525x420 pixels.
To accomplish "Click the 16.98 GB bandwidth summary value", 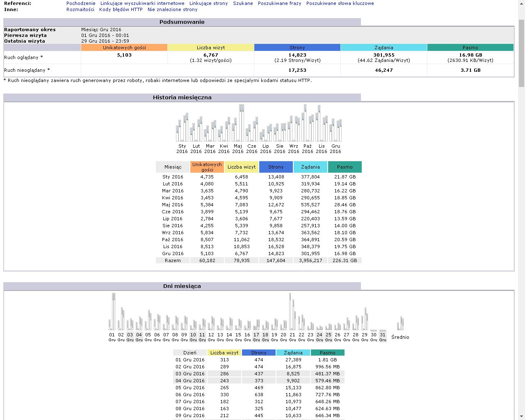I will [x=470, y=55].
